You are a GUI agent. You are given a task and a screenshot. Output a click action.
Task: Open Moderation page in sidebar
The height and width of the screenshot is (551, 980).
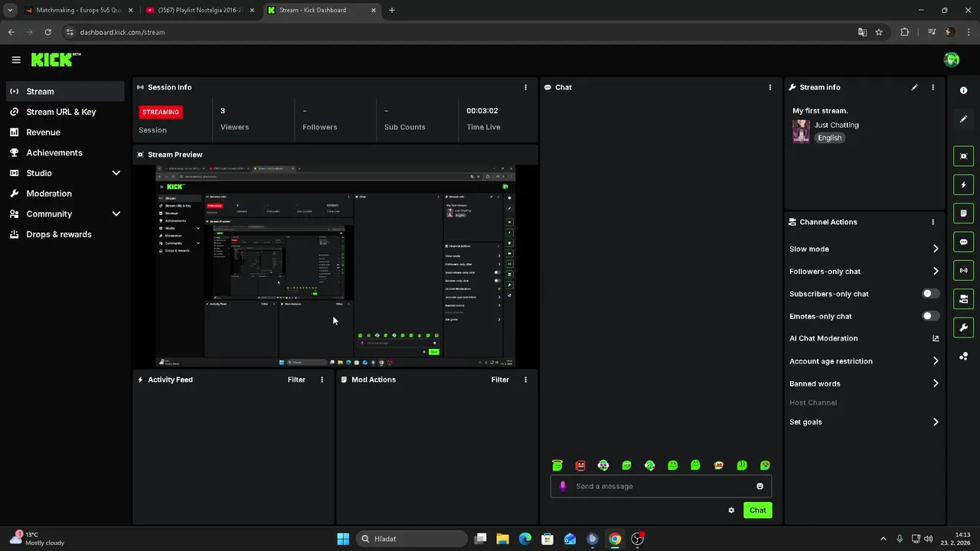click(65, 194)
